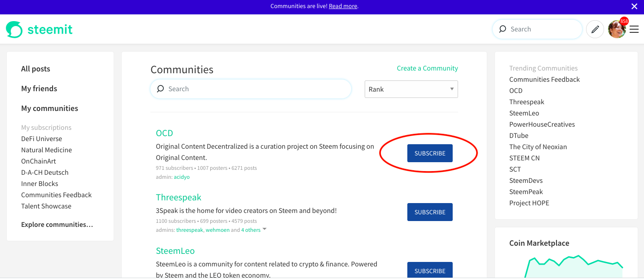Open SteemLeo in Trending Communities
The height and width of the screenshot is (279, 644).
(x=524, y=113)
